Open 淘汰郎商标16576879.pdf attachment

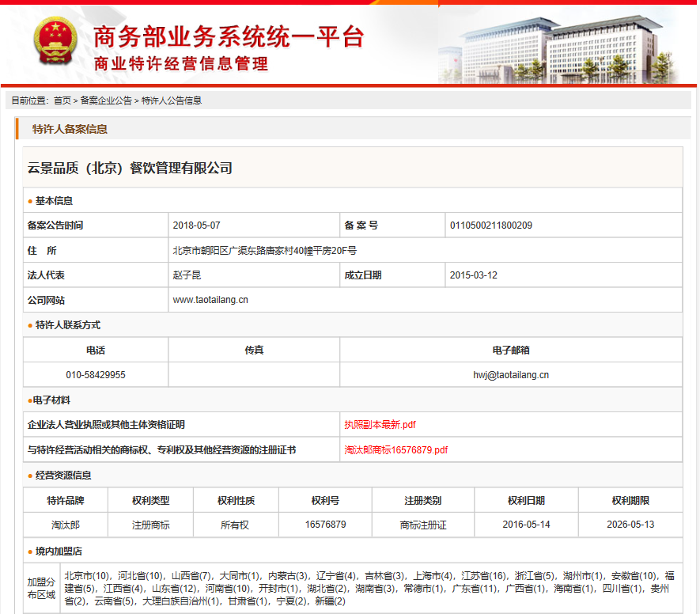click(x=396, y=449)
